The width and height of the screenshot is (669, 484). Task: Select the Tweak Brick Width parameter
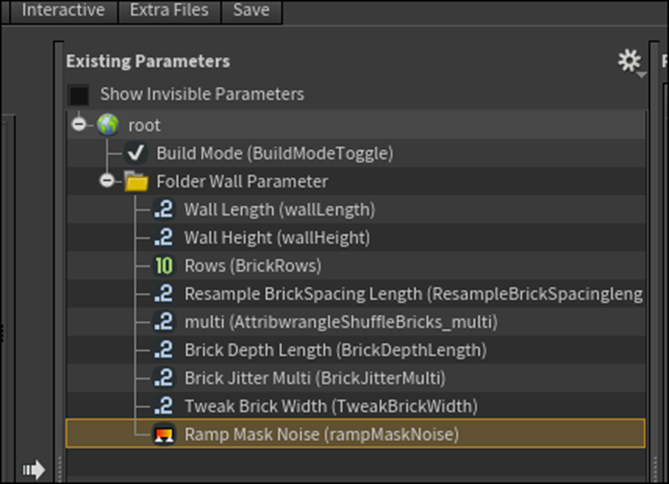[330, 406]
